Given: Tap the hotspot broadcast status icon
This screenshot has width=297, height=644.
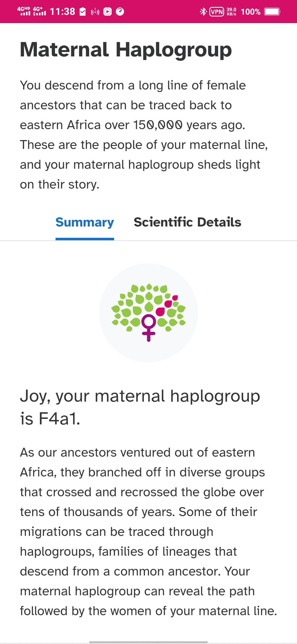Looking at the screenshot, I should point(95,12).
